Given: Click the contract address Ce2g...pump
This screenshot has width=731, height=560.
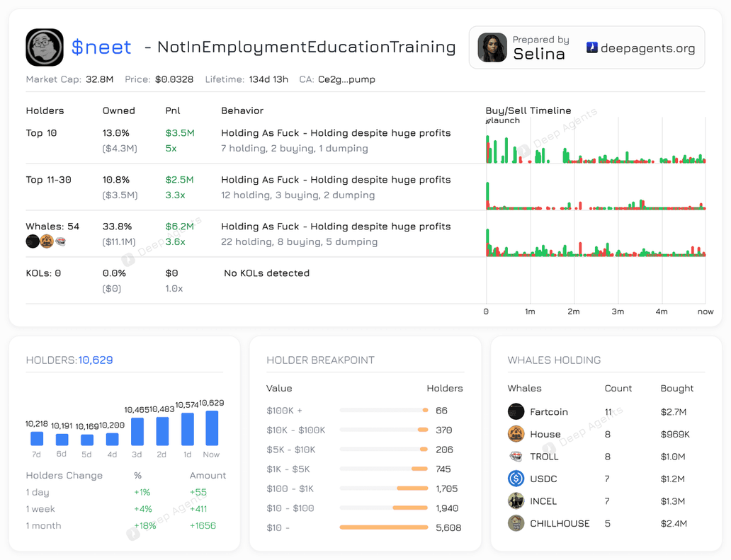Looking at the screenshot, I should (346, 79).
